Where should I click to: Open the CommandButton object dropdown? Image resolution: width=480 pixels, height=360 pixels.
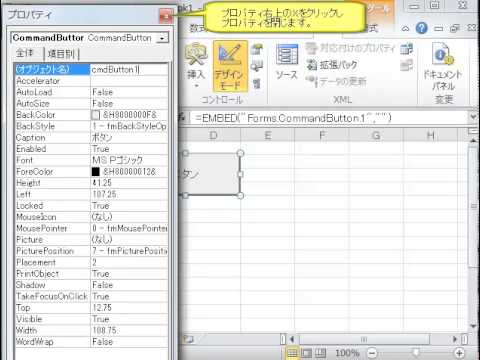[162, 38]
